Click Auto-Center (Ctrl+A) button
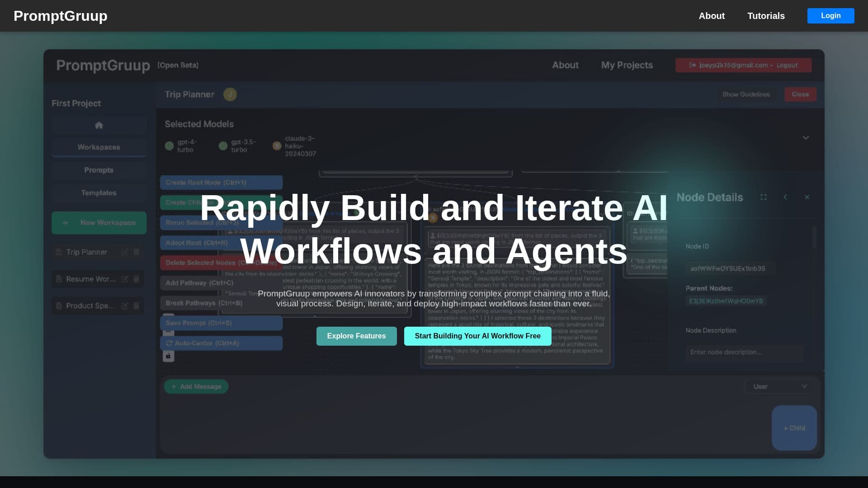 click(x=221, y=343)
